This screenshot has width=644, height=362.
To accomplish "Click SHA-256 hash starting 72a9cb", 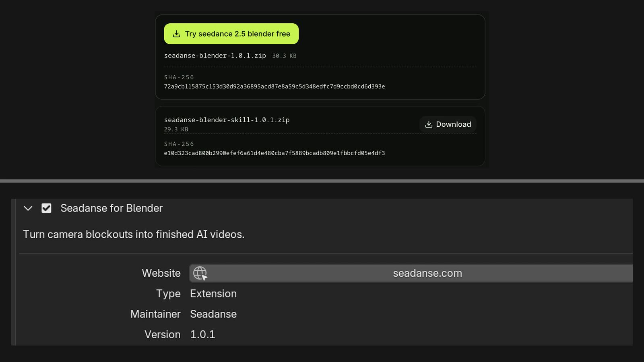I will tap(275, 86).
